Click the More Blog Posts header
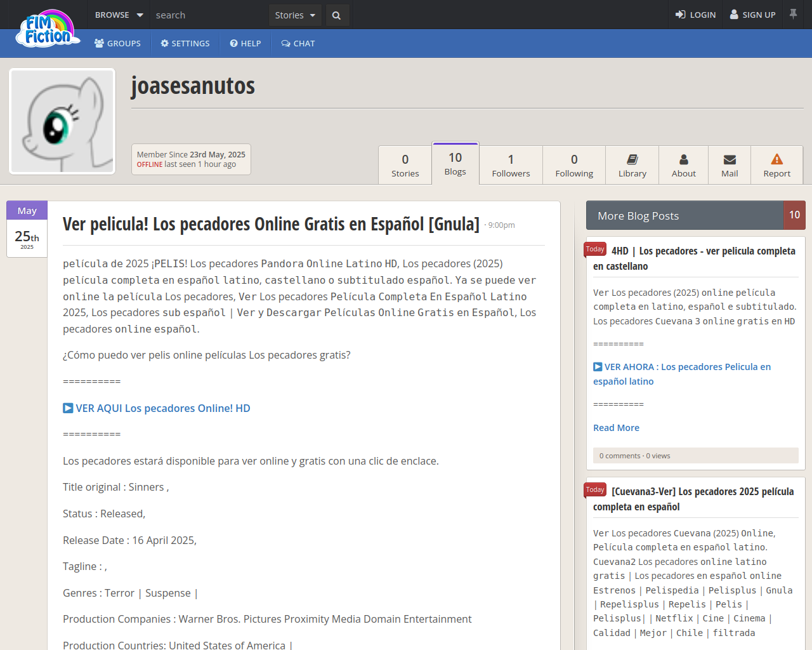 click(x=685, y=215)
